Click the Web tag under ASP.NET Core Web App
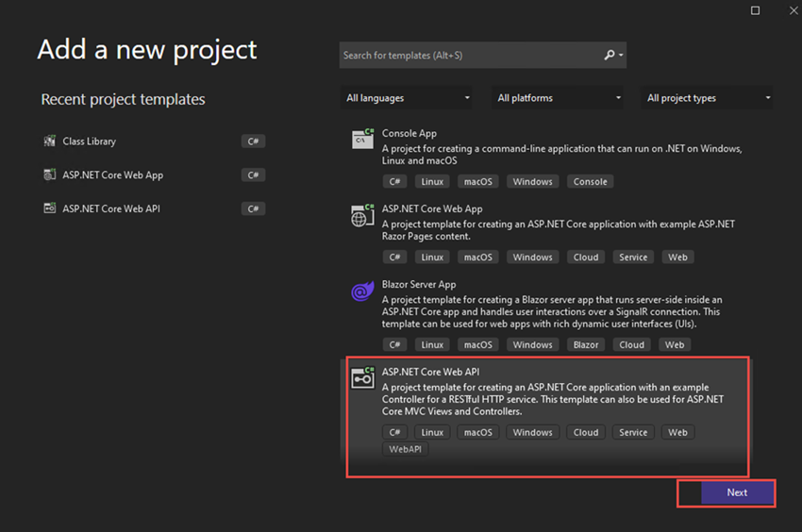The image size is (802, 532). coord(677,258)
